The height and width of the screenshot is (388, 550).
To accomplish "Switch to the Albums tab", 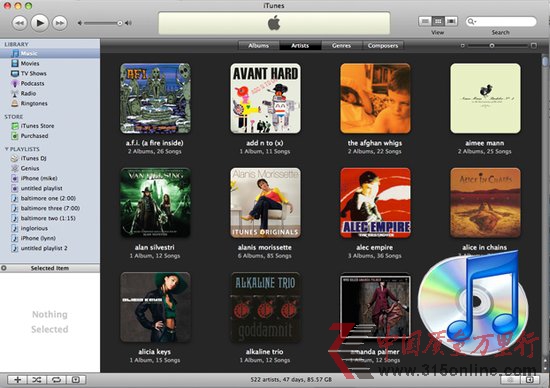I will tap(259, 46).
